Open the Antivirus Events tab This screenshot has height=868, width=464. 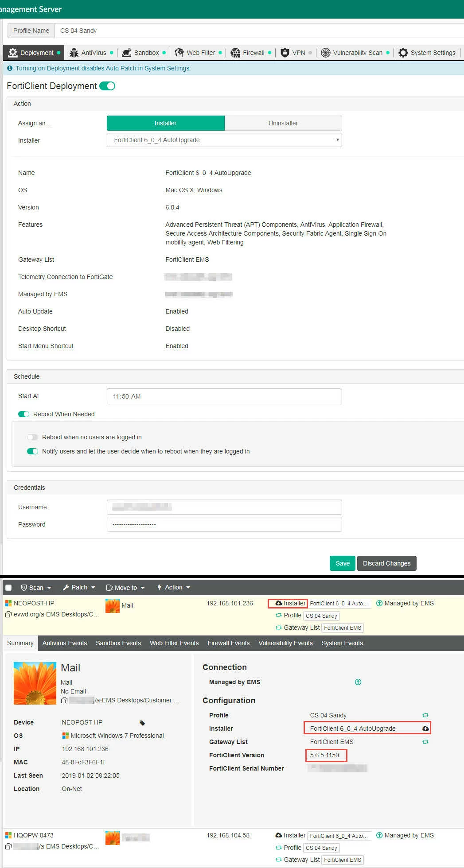tap(65, 643)
